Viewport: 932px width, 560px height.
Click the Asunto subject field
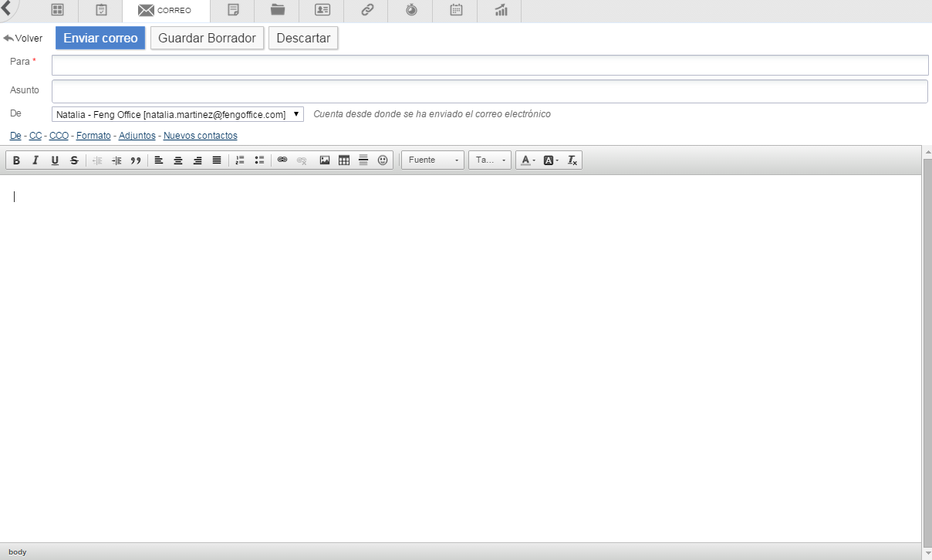point(489,91)
